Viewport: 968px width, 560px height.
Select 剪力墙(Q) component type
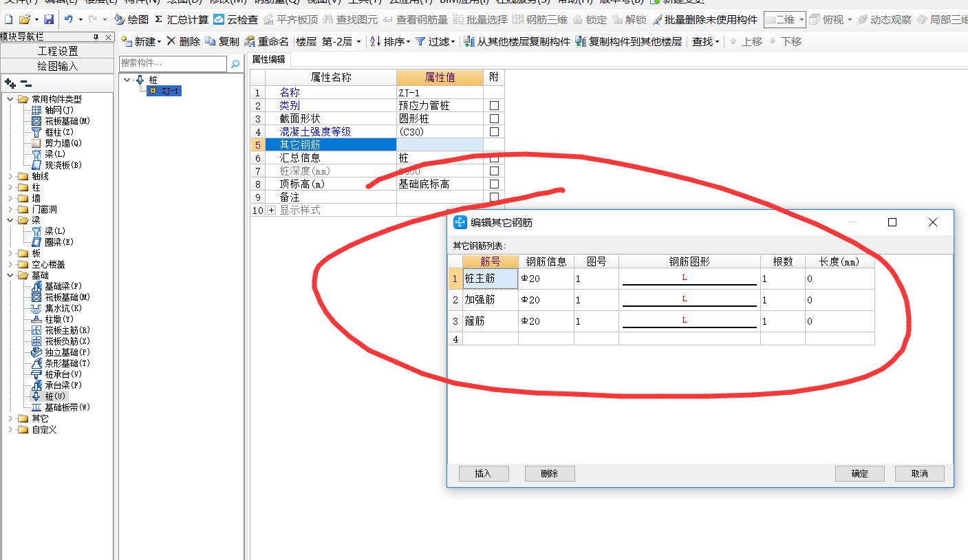coord(57,143)
